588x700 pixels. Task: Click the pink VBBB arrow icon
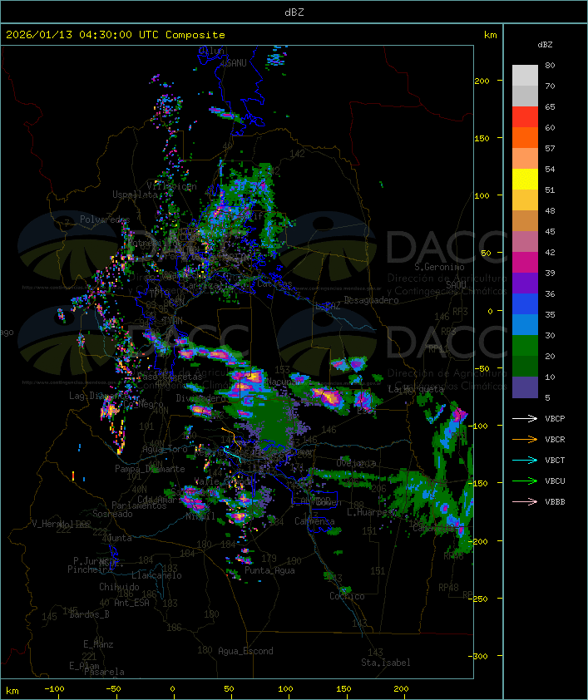[526, 502]
